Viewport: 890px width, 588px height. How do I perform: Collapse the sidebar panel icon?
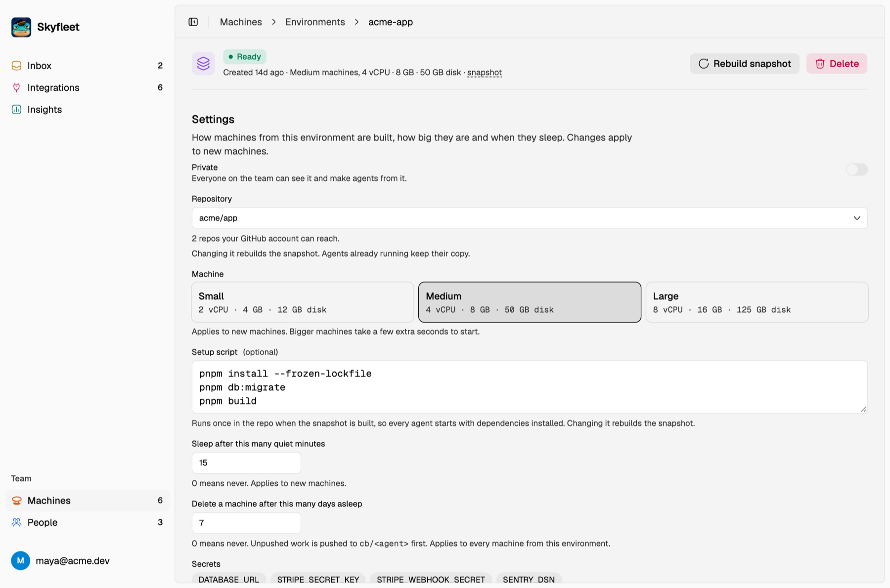(193, 22)
